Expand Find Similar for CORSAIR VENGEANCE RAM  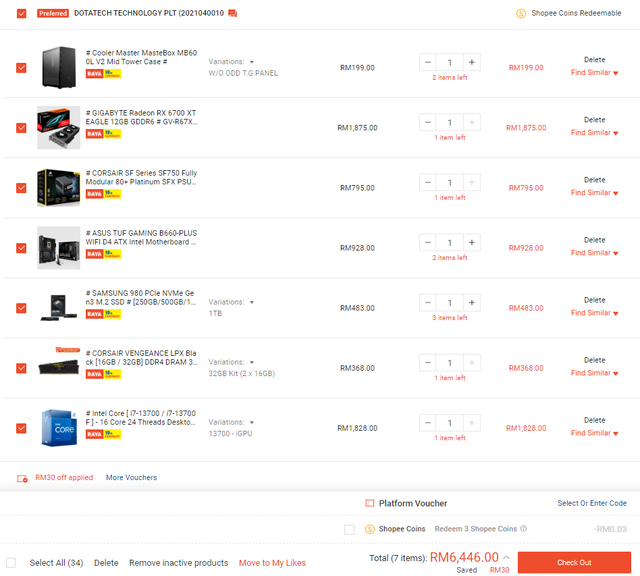point(594,373)
